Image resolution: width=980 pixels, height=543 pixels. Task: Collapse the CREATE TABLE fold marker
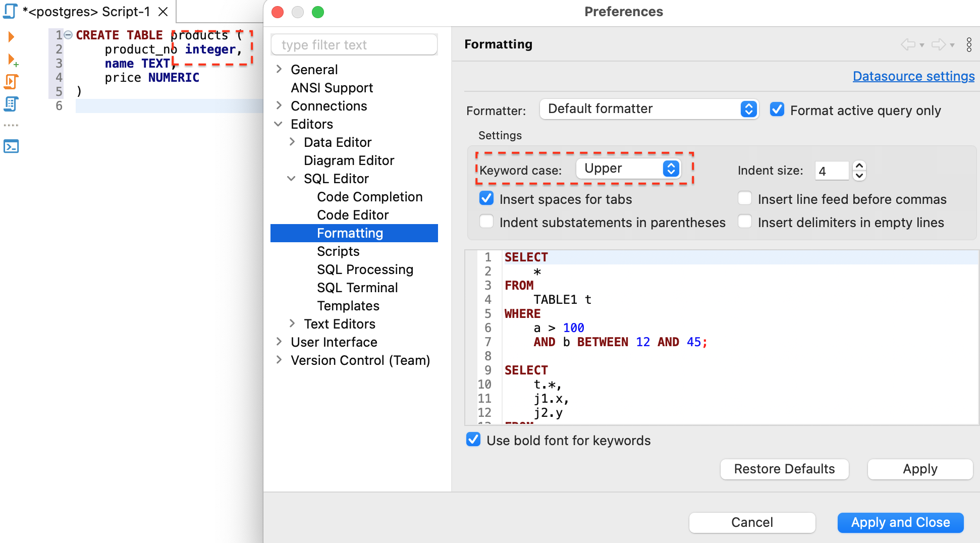click(x=68, y=35)
